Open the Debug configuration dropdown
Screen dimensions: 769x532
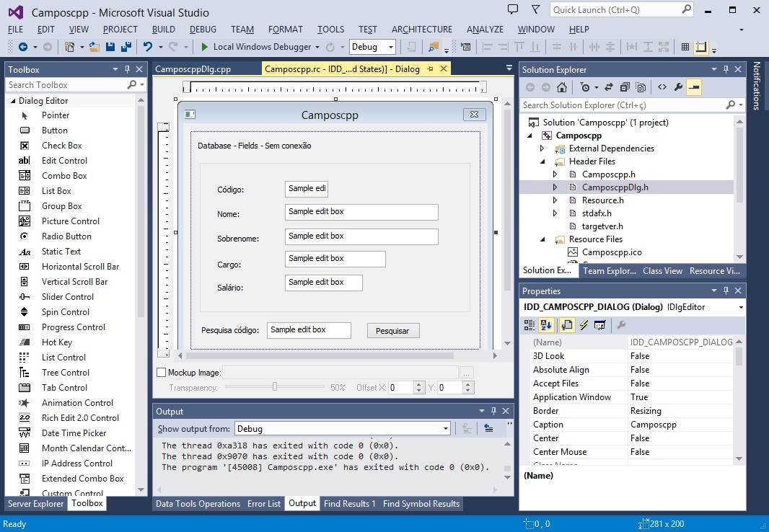[391, 47]
